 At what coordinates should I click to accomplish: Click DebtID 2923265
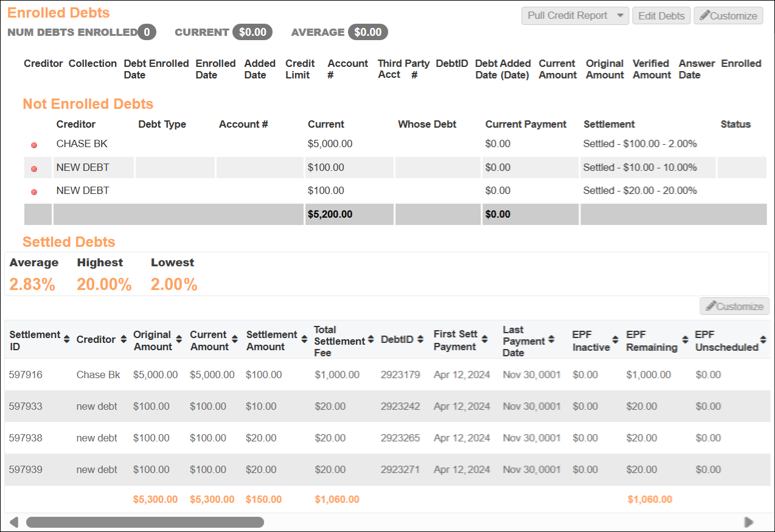pyautogui.click(x=400, y=438)
